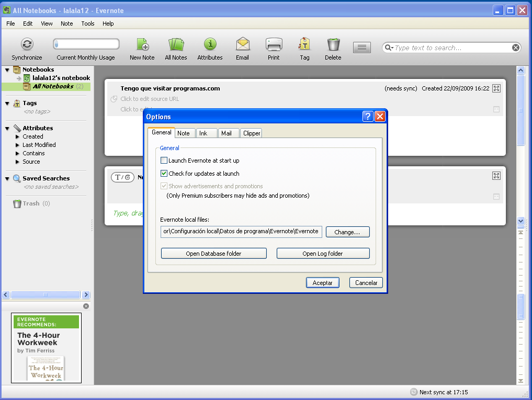
Task: Click the Email toolbar icon
Action: [243, 44]
